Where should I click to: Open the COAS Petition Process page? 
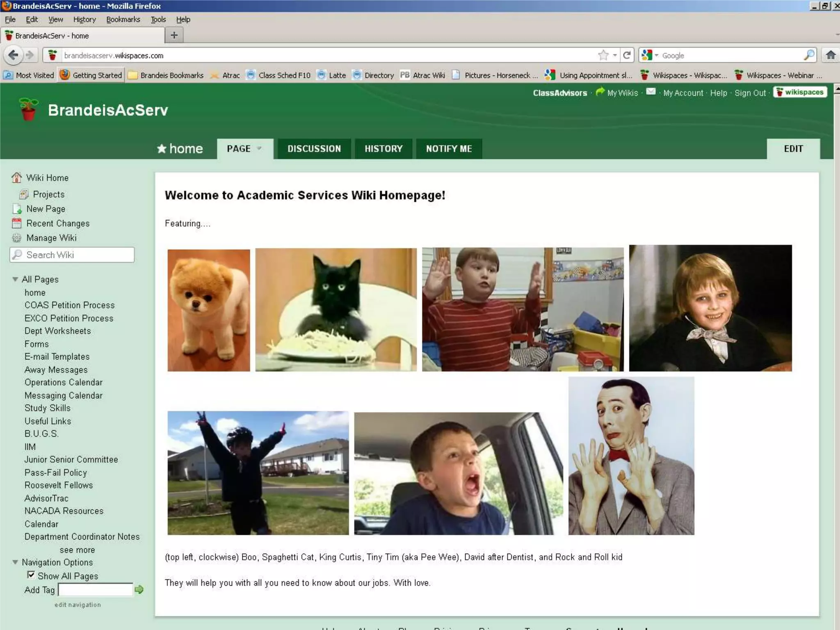[x=69, y=305]
